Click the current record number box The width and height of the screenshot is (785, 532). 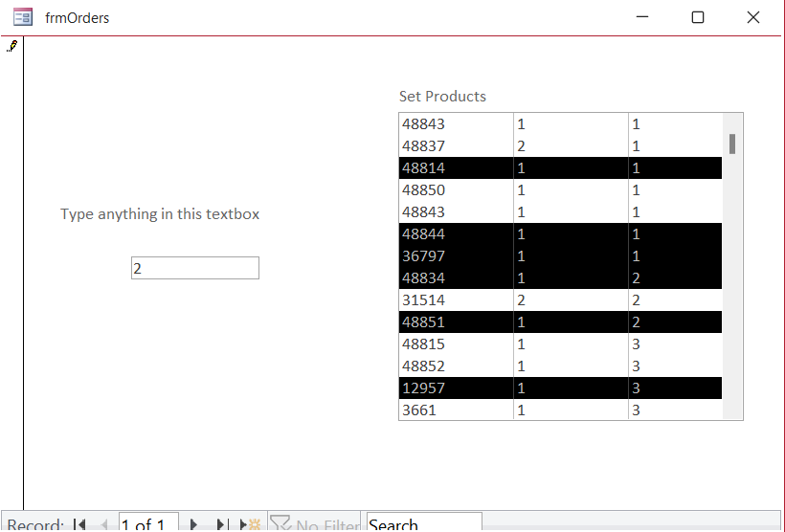coord(148,522)
